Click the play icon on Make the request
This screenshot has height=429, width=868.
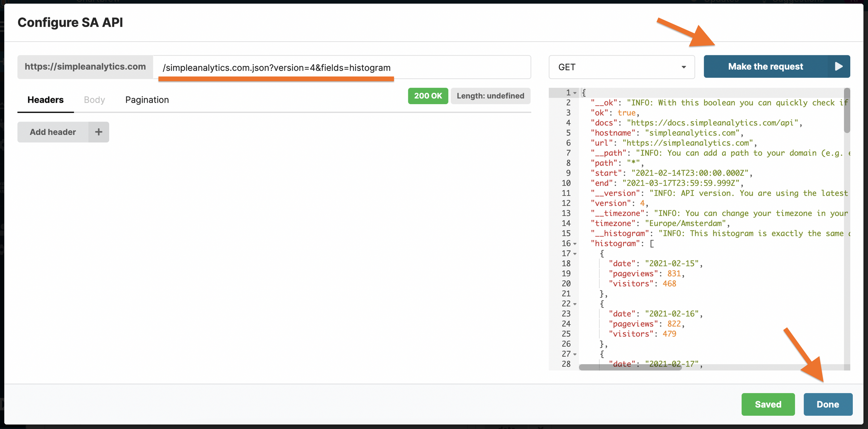coord(839,66)
